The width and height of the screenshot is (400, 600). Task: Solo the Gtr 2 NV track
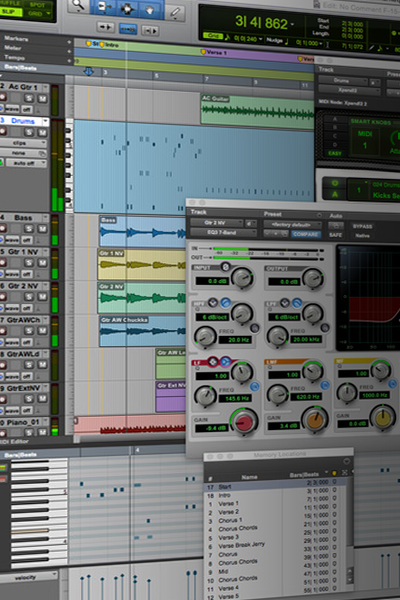click(29, 297)
